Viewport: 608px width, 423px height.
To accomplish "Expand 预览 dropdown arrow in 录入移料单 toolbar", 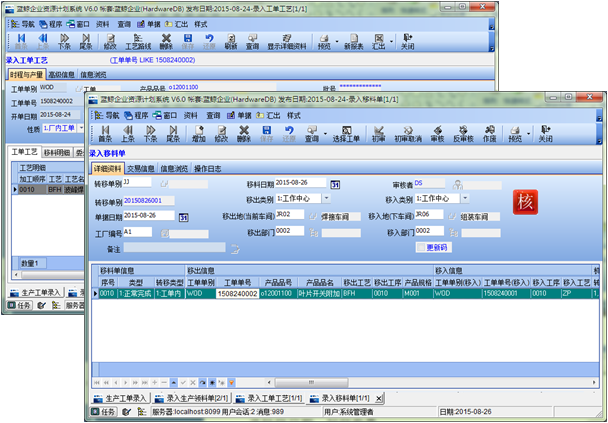I will [x=528, y=134].
